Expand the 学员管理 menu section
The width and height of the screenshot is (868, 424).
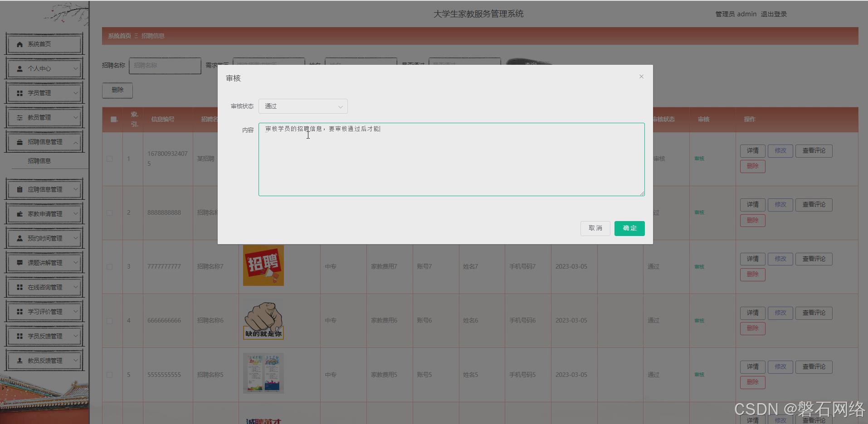pos(44,92)
